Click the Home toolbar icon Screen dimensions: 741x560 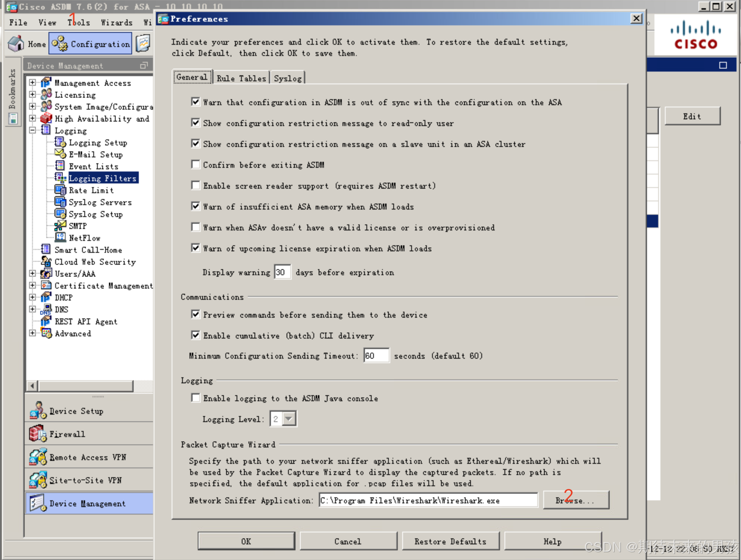click(16, 44)
